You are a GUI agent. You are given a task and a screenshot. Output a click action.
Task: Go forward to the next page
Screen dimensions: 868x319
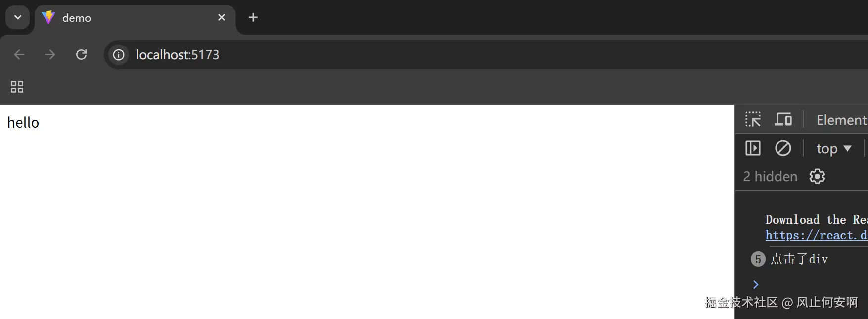click(x=50, y=54)
